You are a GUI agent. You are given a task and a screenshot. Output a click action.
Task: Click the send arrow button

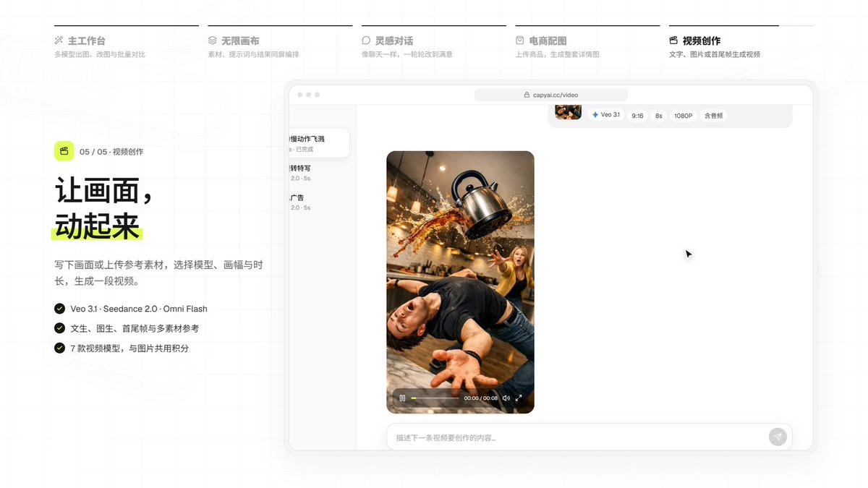point(778,437)
